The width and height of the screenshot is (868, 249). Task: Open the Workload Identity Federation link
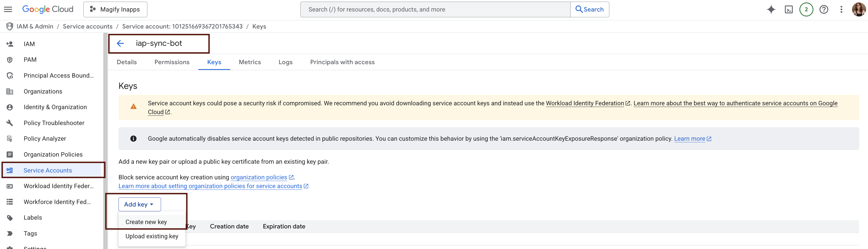pyautogui.click(x=584, y=103)
